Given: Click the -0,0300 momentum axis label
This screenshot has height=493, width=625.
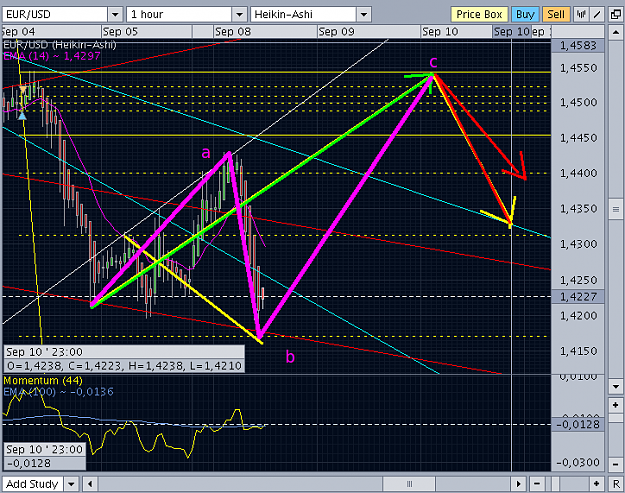Looking at the screenshot, I should (578, 463).
